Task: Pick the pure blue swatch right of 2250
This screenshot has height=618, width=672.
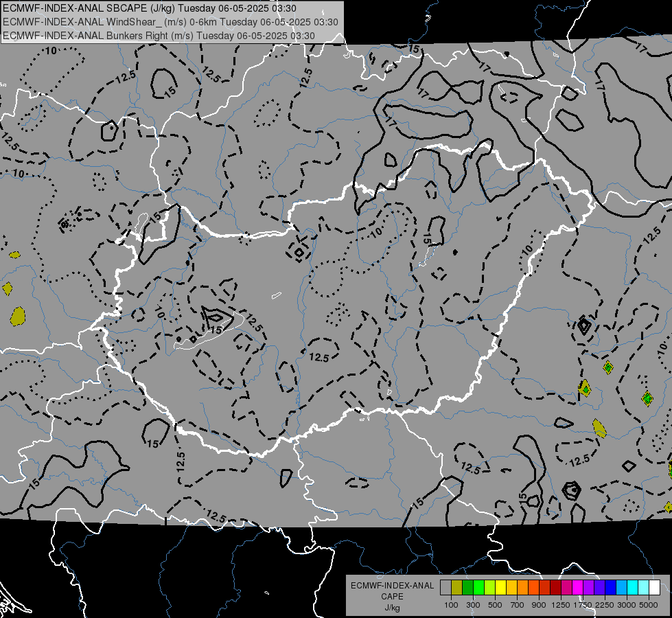Action: point(611,588)
